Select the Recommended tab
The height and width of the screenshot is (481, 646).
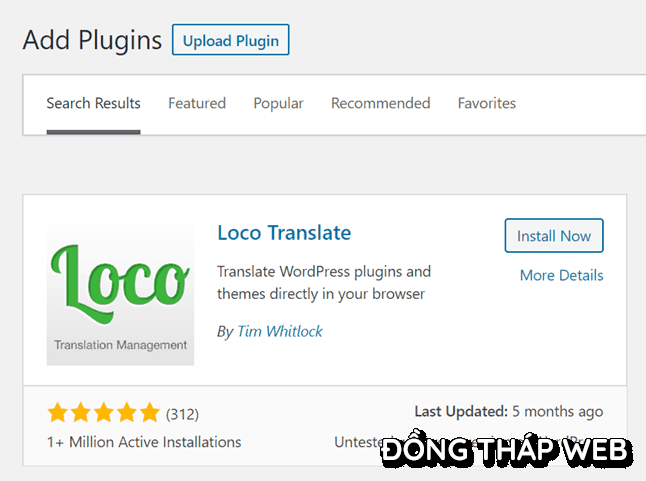380,103
